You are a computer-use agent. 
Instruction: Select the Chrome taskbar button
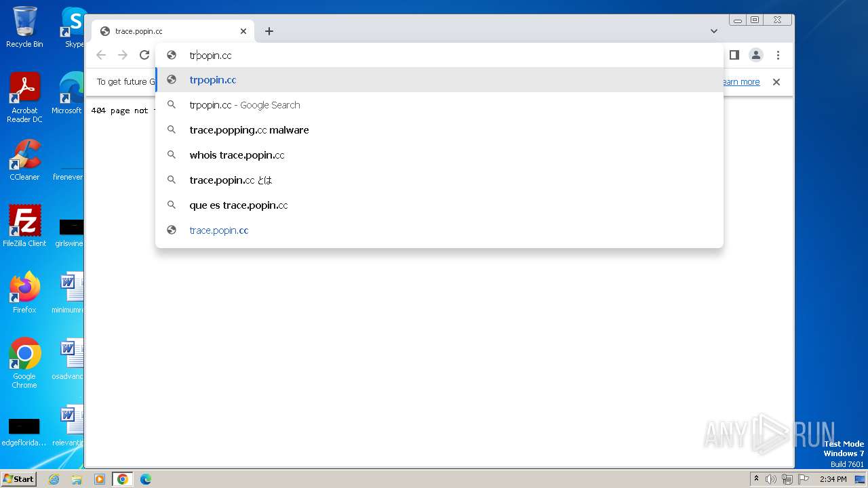[123, 479]
